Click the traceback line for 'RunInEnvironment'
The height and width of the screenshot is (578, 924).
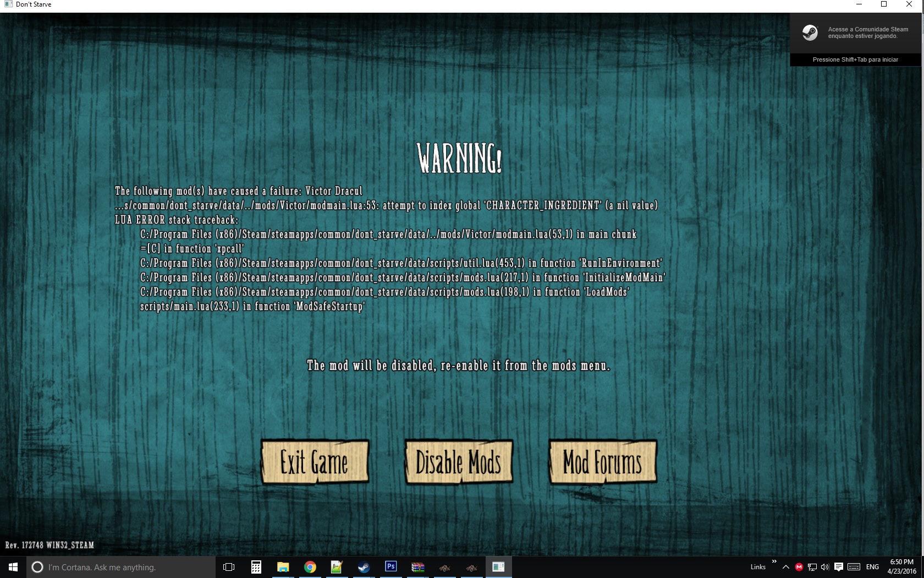click(x=402, y=263)
